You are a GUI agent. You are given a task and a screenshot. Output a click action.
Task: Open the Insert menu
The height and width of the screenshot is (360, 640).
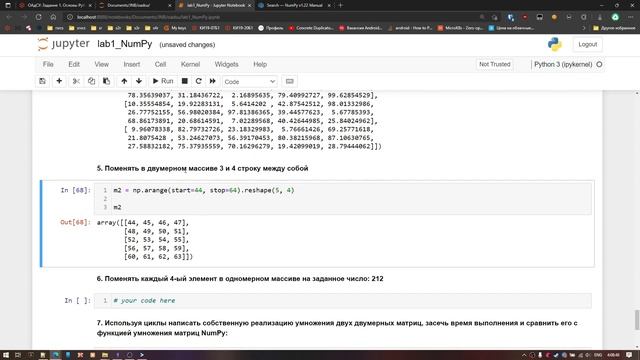coord(132,64)
